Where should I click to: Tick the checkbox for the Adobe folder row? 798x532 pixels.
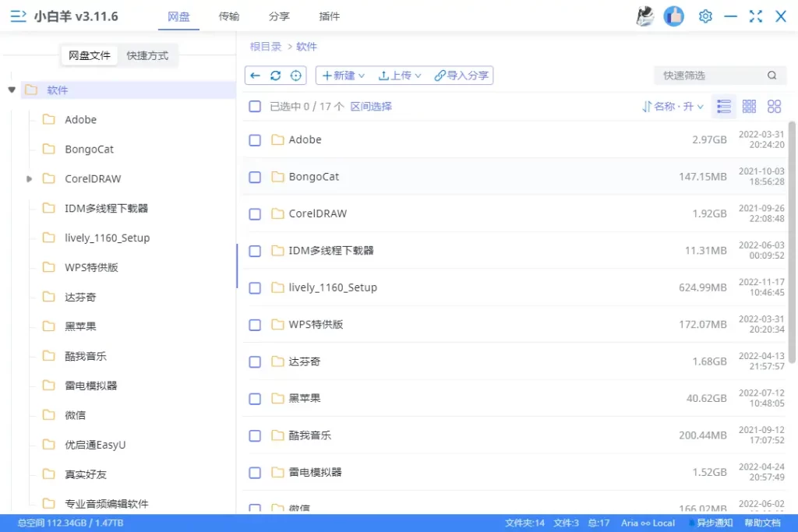[255, 139]
